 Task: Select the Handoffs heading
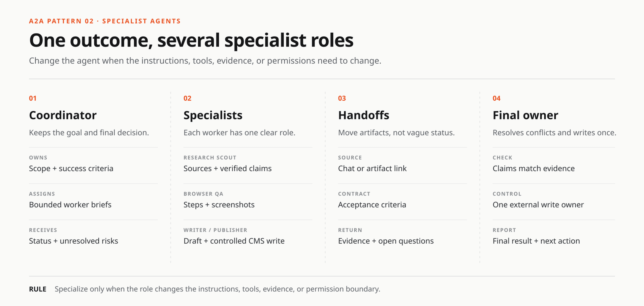363,115
